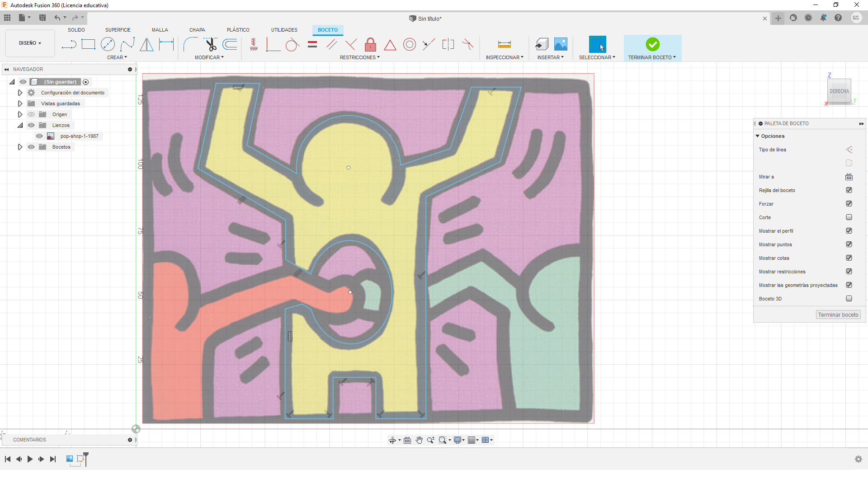Select the Circle sketch tool
This screenshot has width=868, height=488.
[108, 44]
